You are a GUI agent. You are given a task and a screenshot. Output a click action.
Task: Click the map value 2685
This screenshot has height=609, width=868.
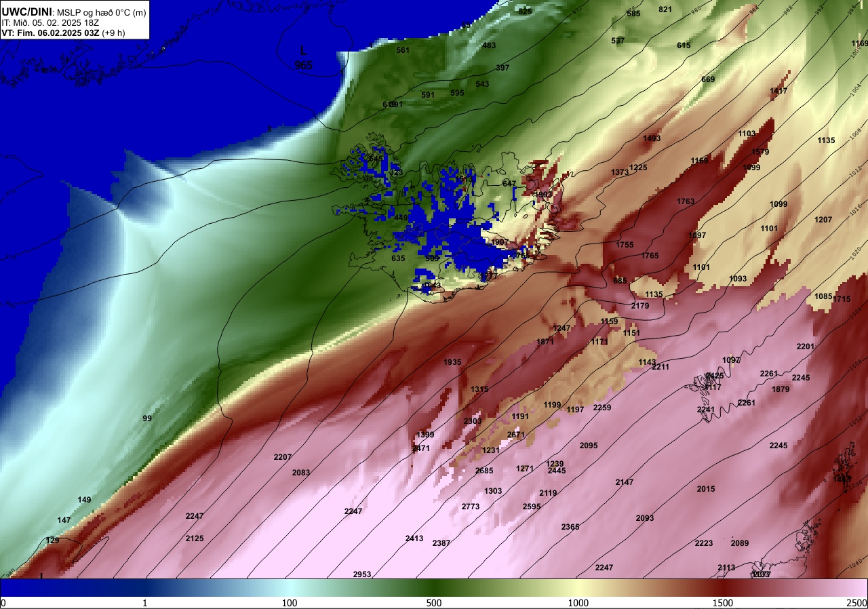(x=484, y=471)
